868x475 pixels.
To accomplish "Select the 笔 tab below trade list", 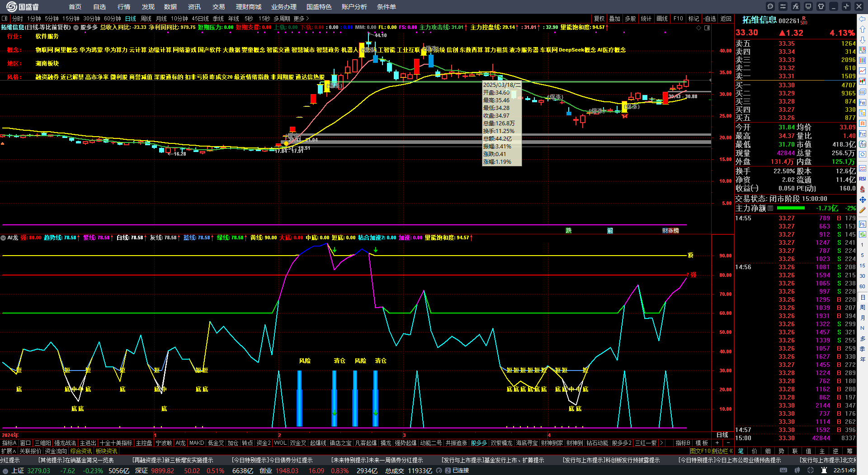I will tap(741, 451).
